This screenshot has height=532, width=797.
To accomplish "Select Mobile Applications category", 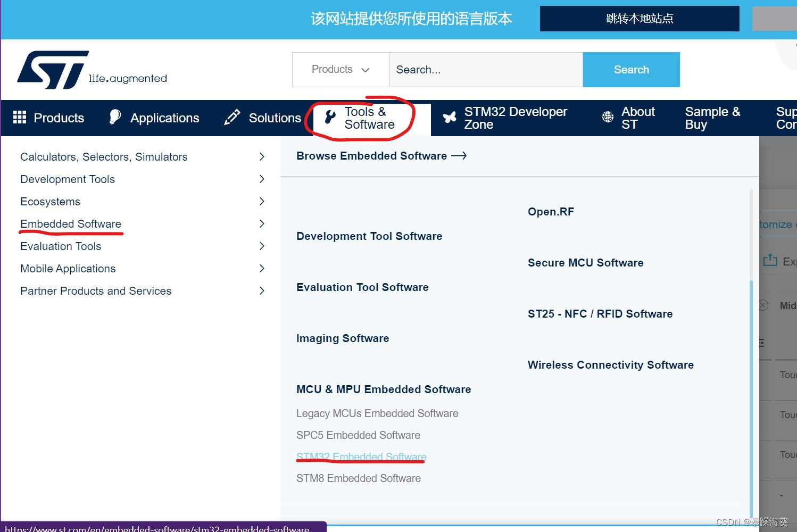I will point(68,268).
